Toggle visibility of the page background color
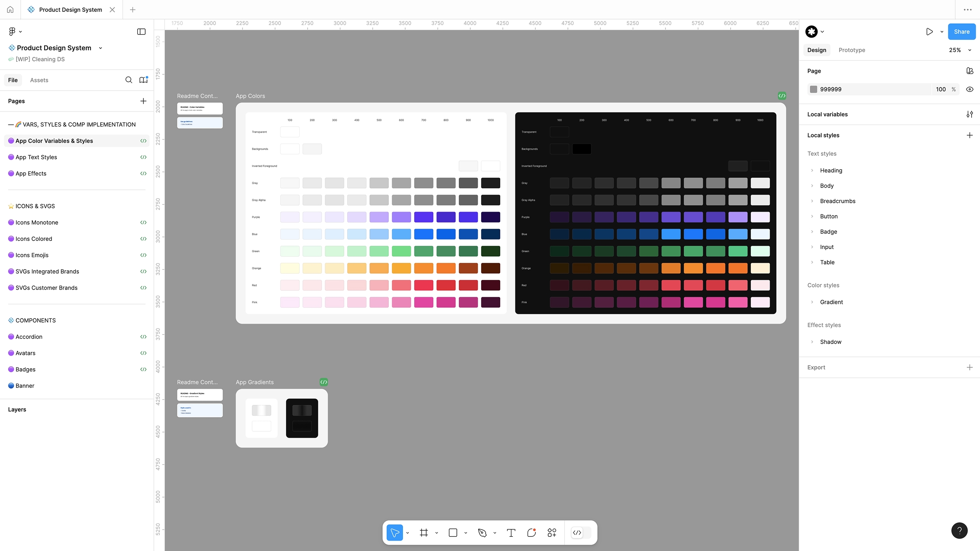 tap(970, 89)
